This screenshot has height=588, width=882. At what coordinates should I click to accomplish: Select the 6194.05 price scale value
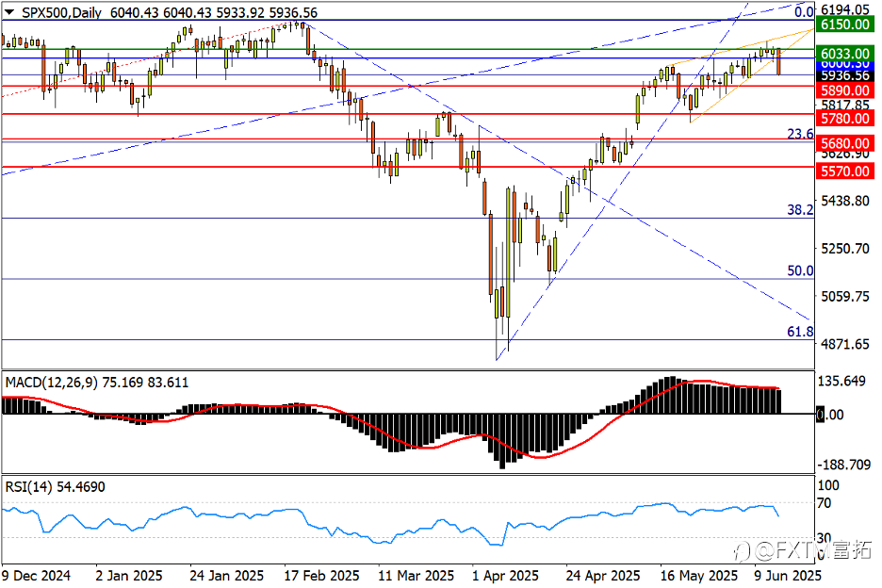click(845, 9)
